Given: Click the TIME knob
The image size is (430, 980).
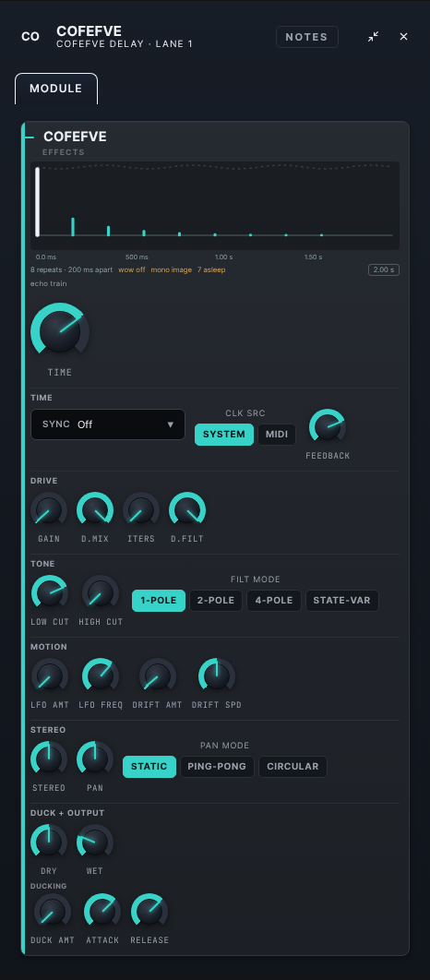Looking at the screenshot, I should pos(60,332).
